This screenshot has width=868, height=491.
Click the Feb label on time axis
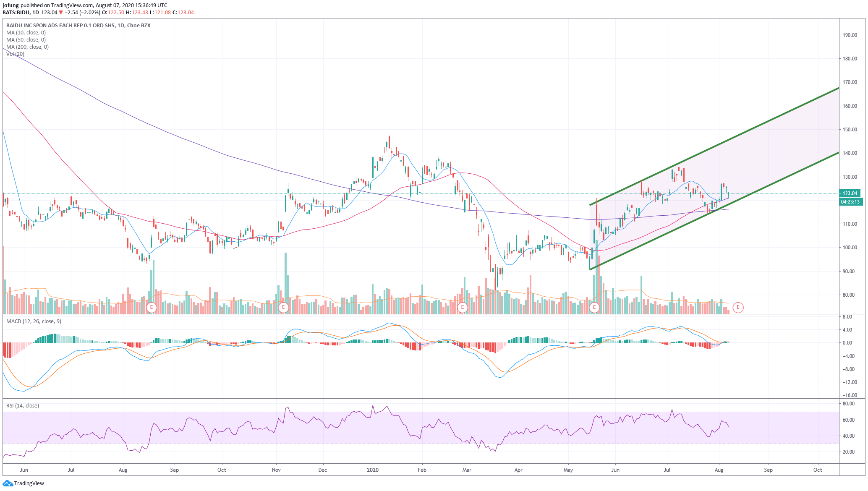422,470
